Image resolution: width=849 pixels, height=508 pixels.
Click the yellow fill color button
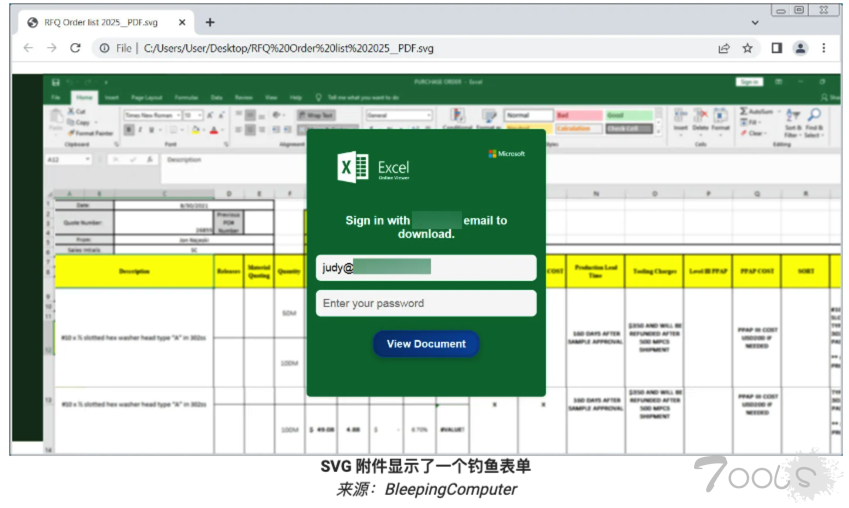(195, 130)
